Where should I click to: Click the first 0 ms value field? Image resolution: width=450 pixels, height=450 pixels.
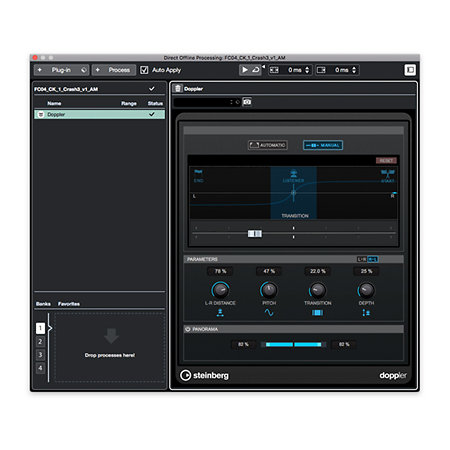pyautogui.click(x=294, y=70)
